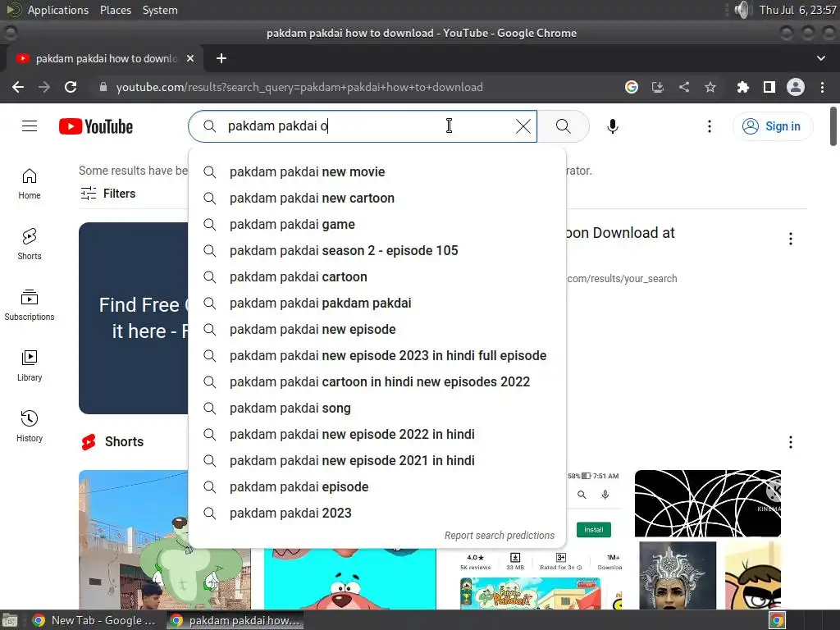Select suggestion pakdam pakdai new movie

coord(377,172)
